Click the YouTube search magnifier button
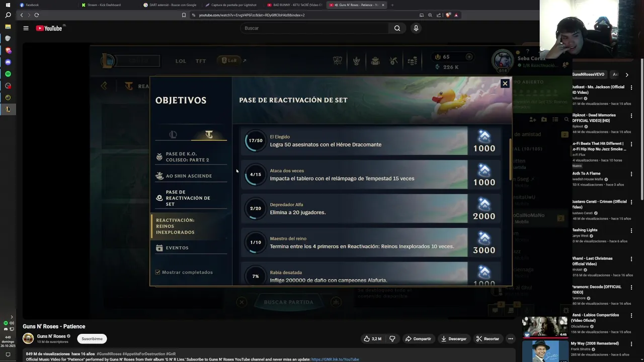 (397, 28)
